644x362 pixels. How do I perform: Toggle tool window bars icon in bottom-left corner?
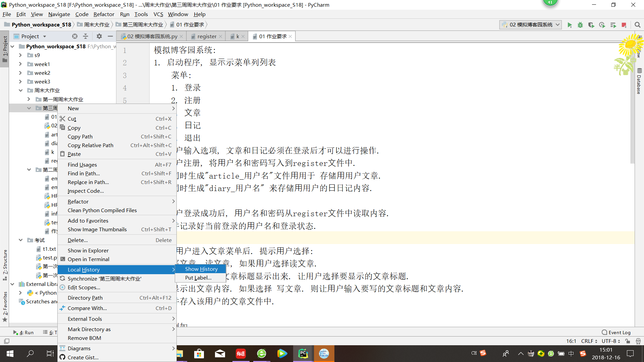click(x=7, y=341)
